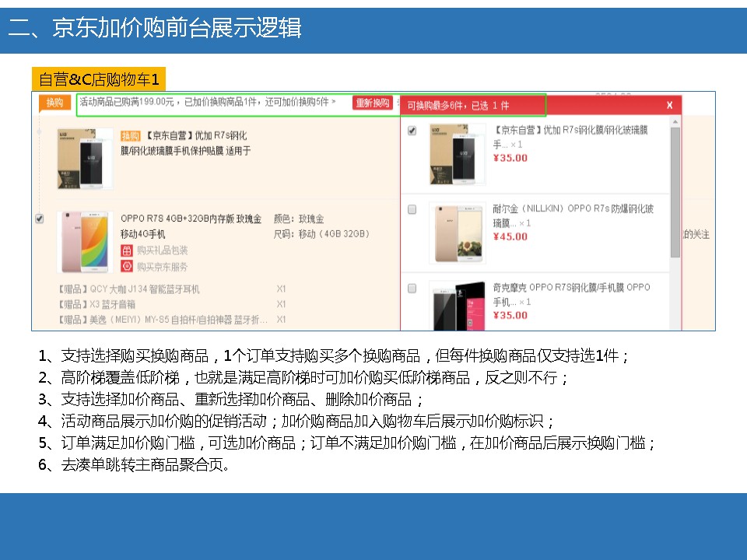Screen dimensions: 747x560
Task: Open the 优加 thumbnail in the popup list
Action: point(458,154)
